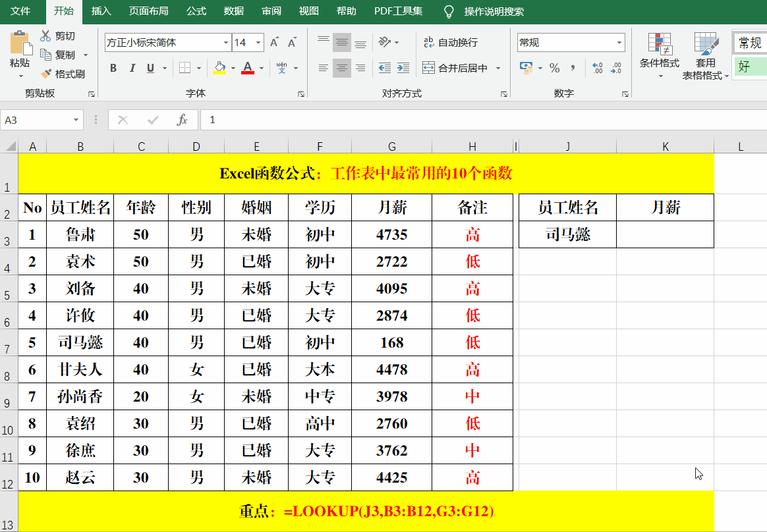The width and height of the screenshot is (767, 532).
Task: Apply cell borders icon
Action: 185,67
